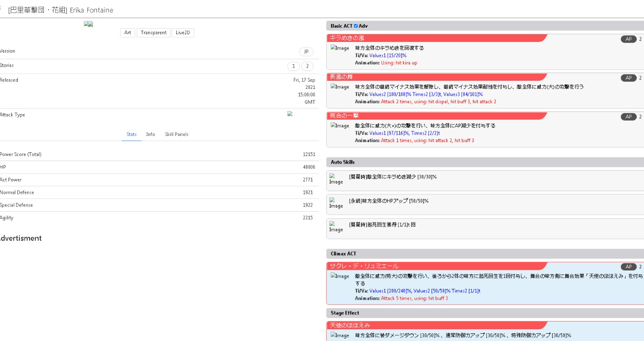Screen dimensions: 644x341
Task: Open story 1
Action: 293,66
